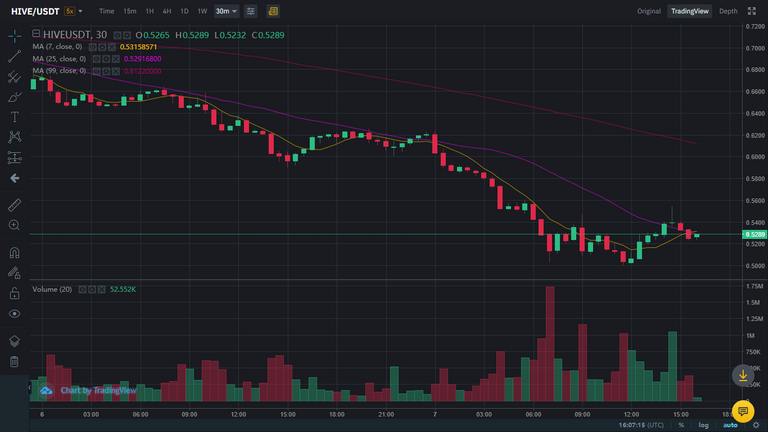This screenshot has width=768, height=432.
Task: Open the 30m interval dropdown
Action: point(226,11)
